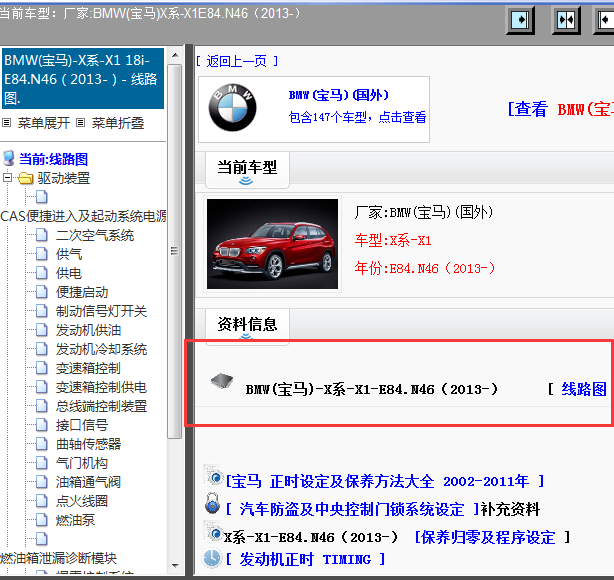Click the tree panel scroll-down arrow
This screenshot has width=614, height=580.
click(x=175, y=566)
